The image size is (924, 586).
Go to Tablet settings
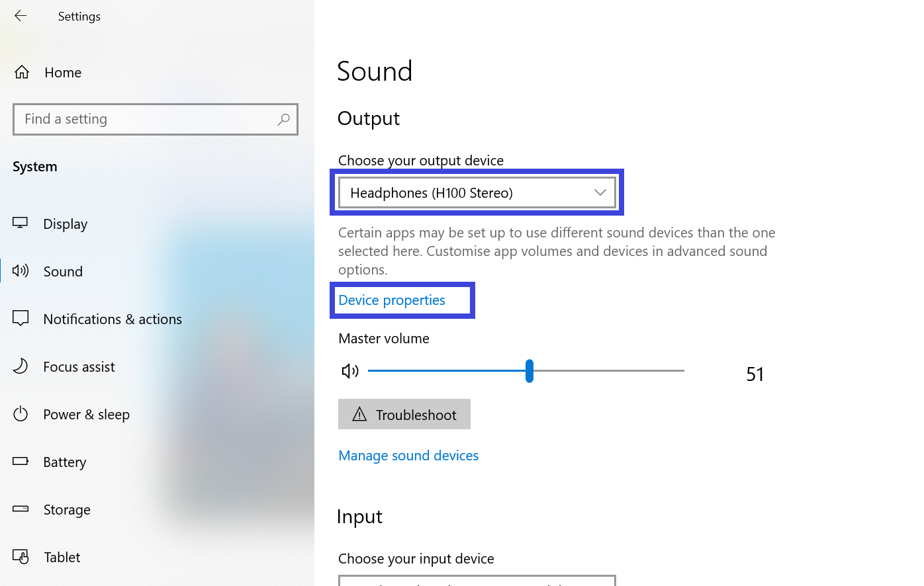[x=62, y=557]
